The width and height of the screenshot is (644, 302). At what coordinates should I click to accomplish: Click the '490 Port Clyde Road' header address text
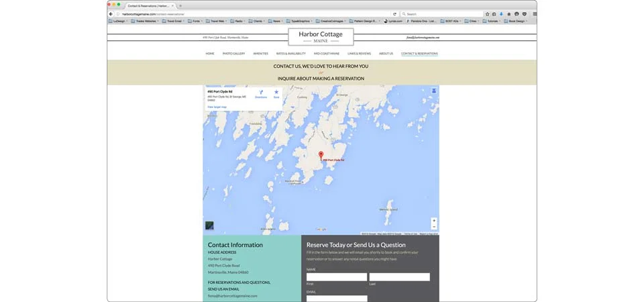[x=225, y=38]
